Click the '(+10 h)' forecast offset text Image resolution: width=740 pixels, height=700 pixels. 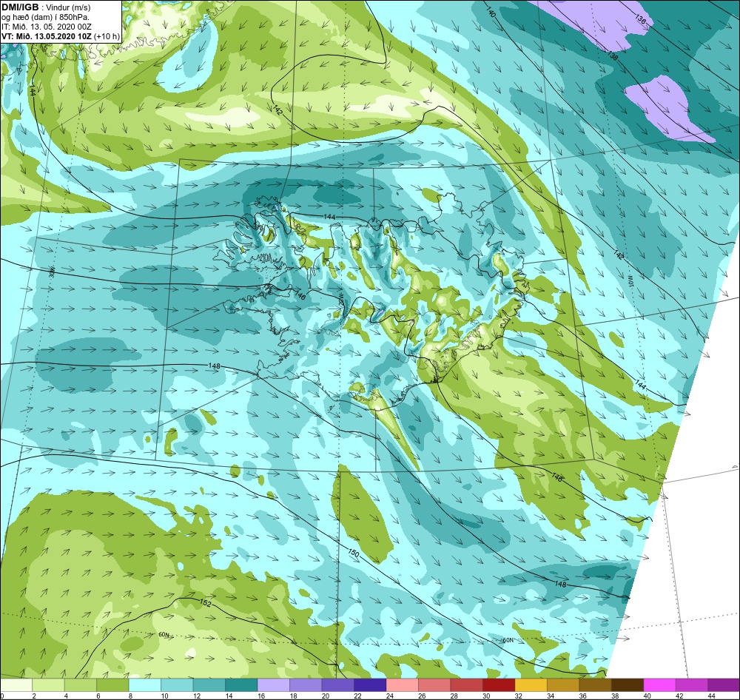(107, 36)
